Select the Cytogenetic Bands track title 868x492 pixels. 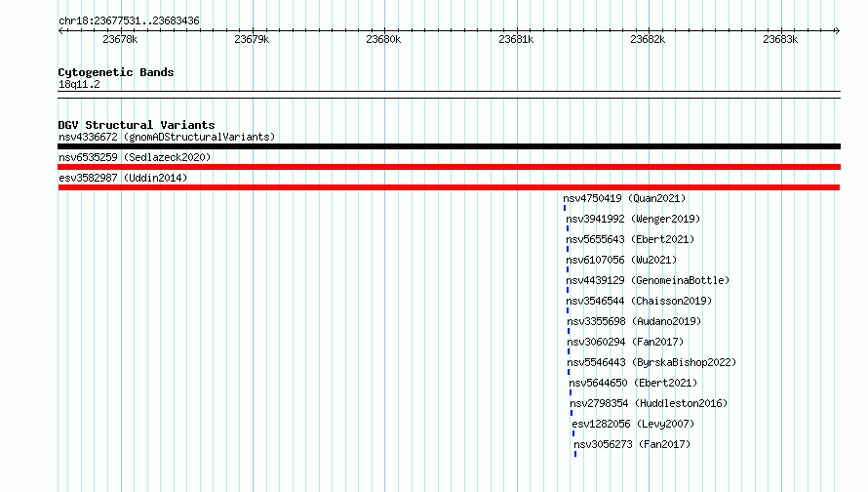pyautogui.click(x=116, y=72)
